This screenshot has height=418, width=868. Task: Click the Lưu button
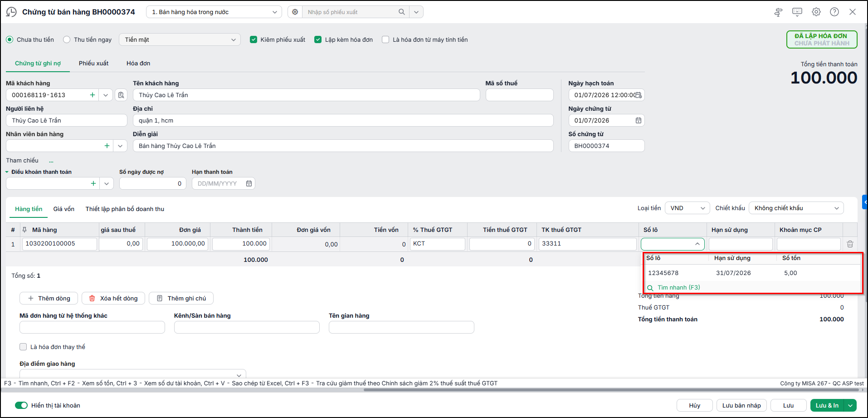coord(788,405)
